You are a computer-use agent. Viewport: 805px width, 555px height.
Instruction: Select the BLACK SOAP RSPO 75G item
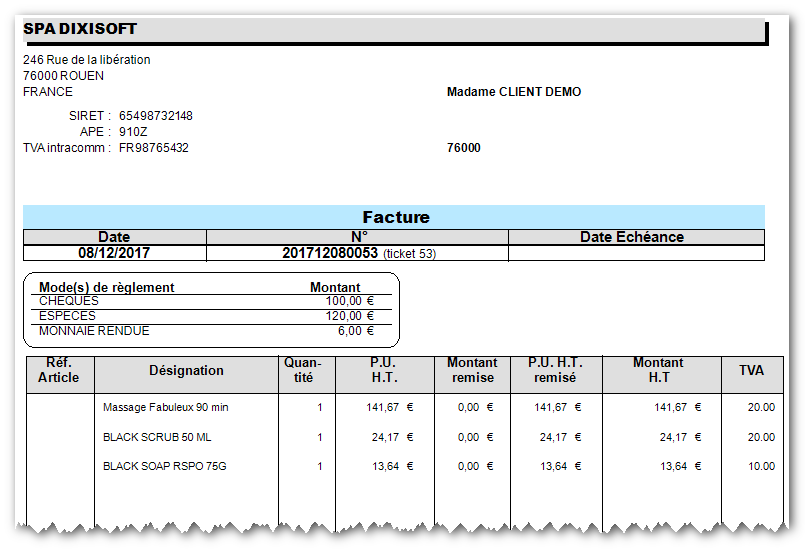[165, 466]
